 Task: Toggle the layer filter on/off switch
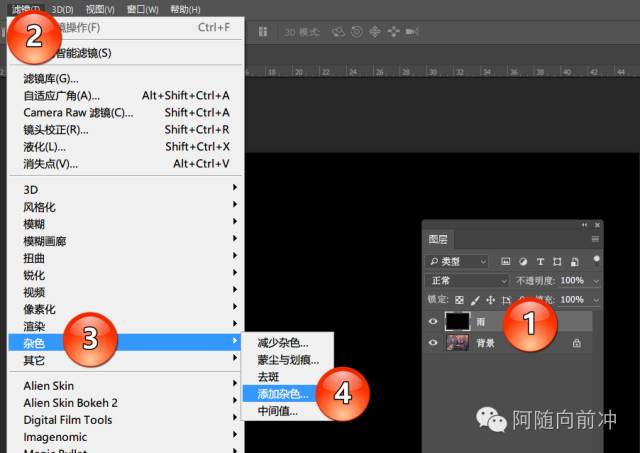(596, 261)
